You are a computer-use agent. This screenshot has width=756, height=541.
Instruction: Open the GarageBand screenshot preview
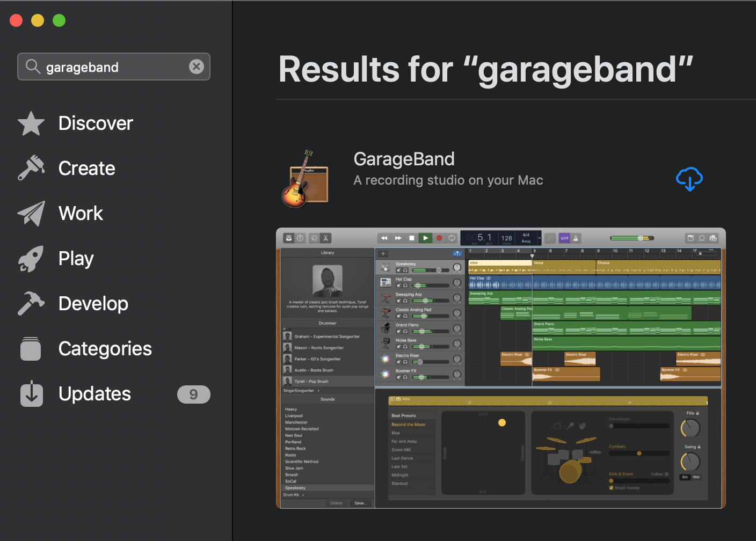[500, 368]
